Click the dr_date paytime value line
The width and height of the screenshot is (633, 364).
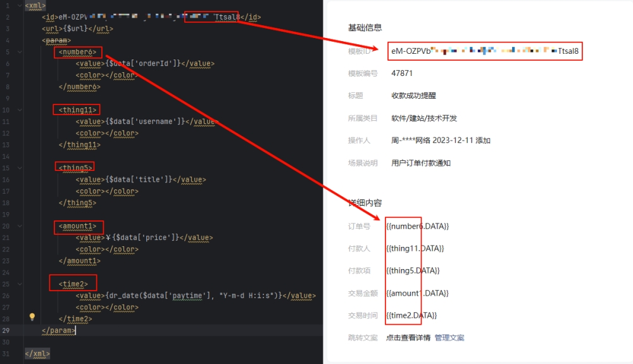coord(196,296)
